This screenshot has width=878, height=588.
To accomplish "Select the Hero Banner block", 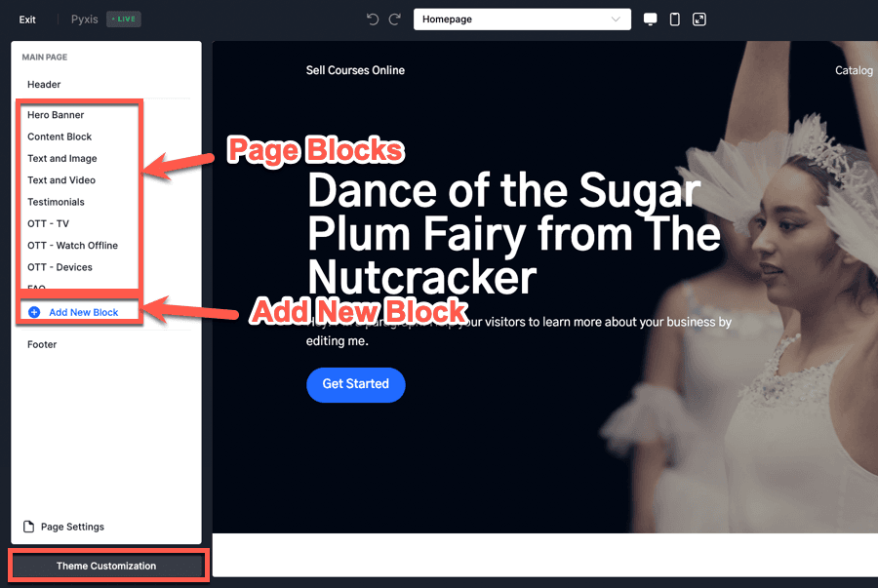I will pos(56,115).
